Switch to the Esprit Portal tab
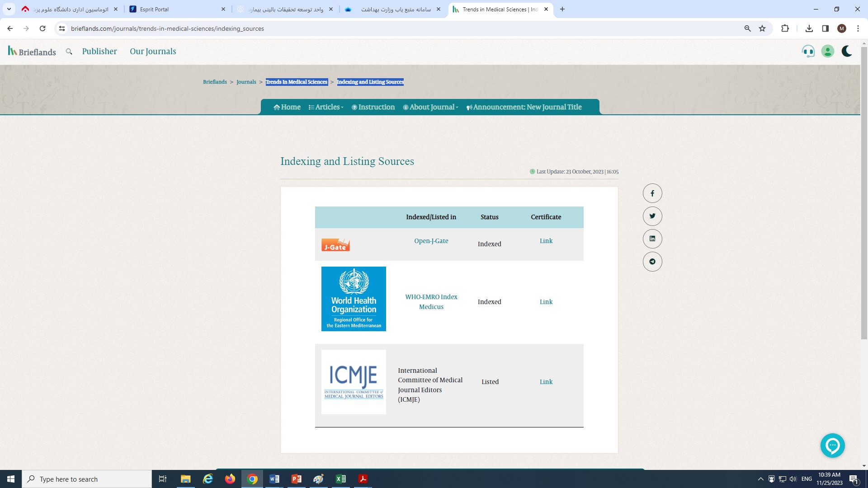 154,9
